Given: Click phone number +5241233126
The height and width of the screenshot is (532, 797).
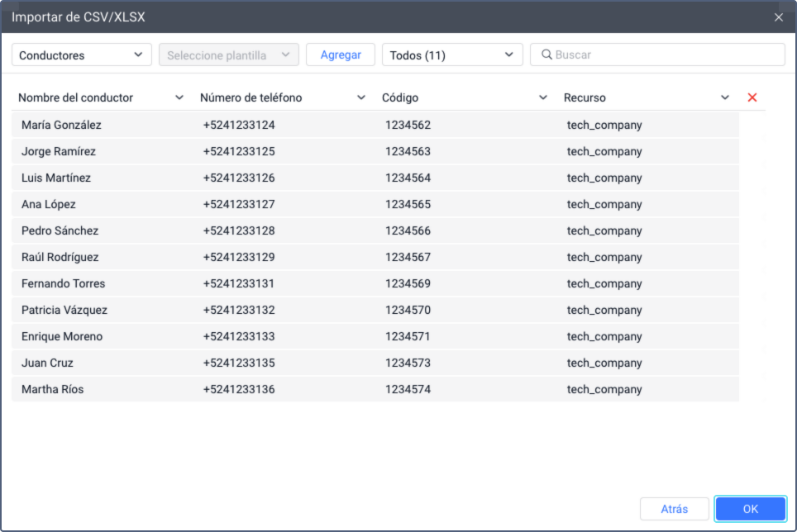Looking at the screenshot, I should [239, 178].
